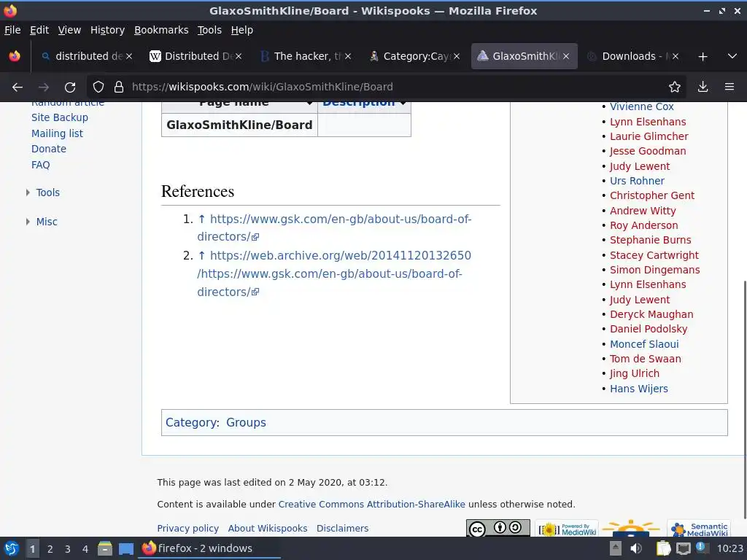
Task: View site security padlock details
Action: click(x=119, y=87)
